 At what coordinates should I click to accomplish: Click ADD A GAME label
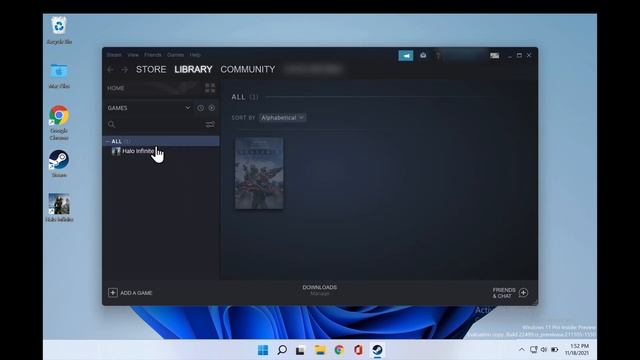(136, 293)
